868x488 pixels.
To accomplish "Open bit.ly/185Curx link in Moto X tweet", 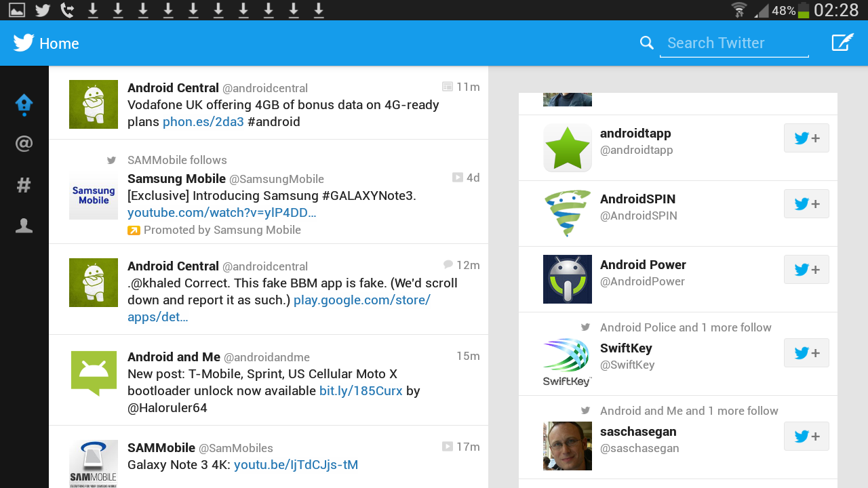I will point(361,391).
